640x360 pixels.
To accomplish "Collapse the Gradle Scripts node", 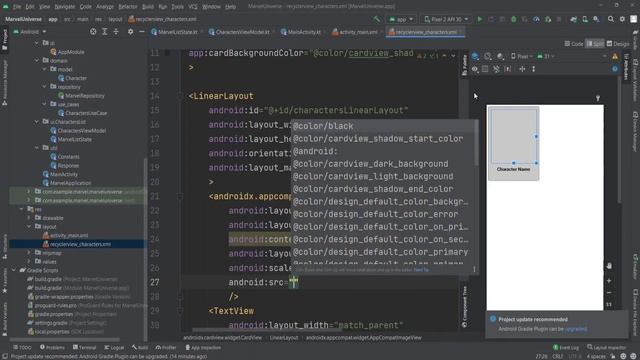I will 14,270.
